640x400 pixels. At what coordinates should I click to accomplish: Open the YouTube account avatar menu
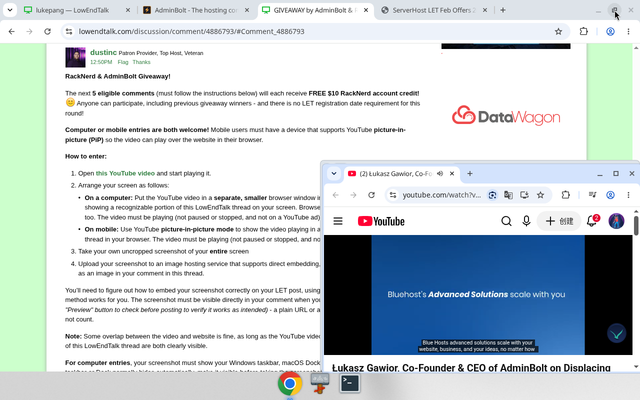click(616, 221)
